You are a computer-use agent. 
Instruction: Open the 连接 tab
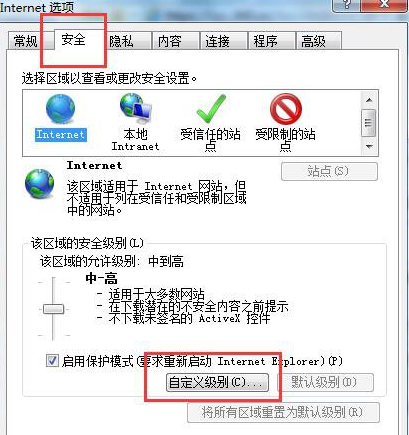pyautogui.click(x=217, y=41)
